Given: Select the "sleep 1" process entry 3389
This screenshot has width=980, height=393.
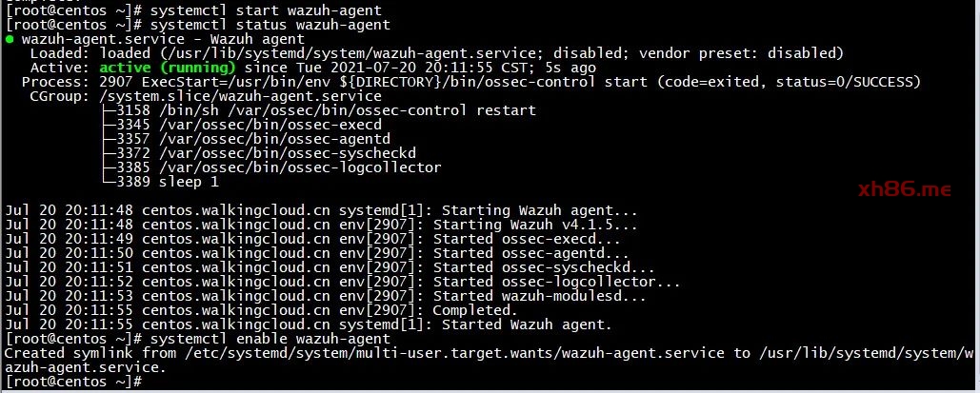Looking at the screenshot, I should tap(167, 182).
